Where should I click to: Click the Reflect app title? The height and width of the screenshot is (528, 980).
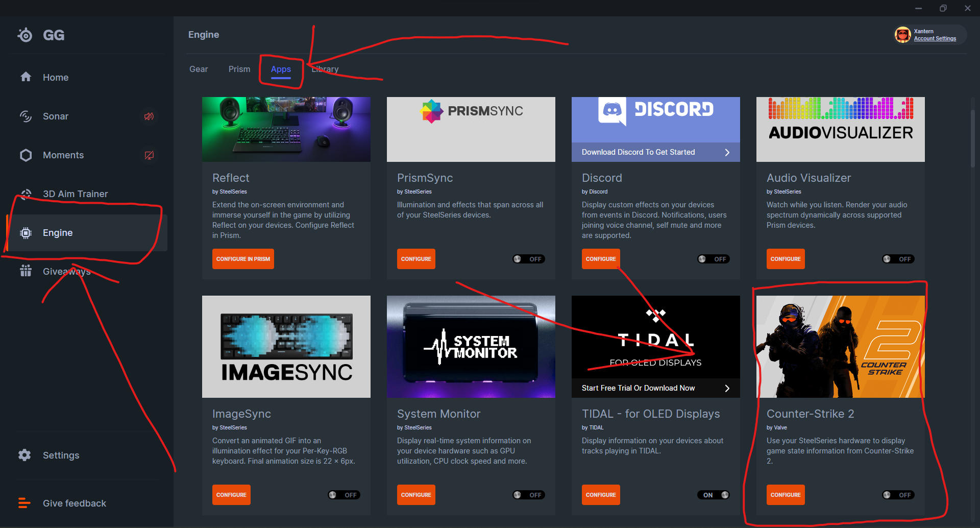click(x=231, y=178)
